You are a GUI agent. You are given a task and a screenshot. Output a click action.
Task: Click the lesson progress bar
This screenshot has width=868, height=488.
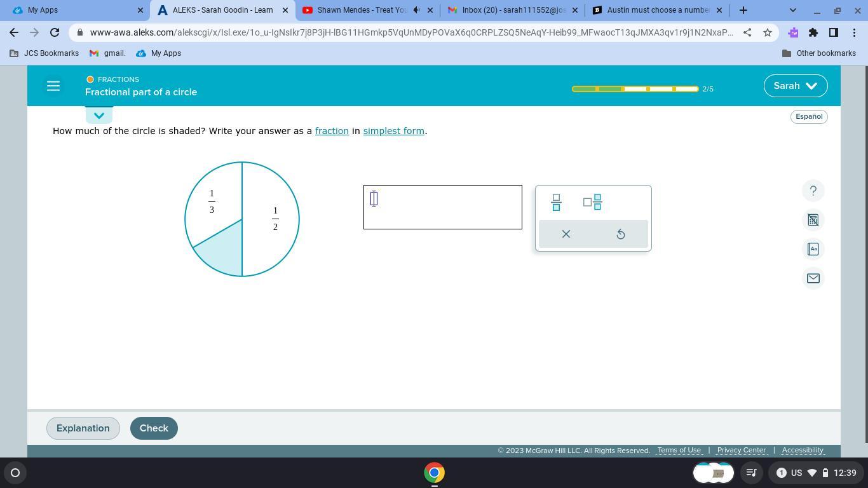[x=635, y=89]
